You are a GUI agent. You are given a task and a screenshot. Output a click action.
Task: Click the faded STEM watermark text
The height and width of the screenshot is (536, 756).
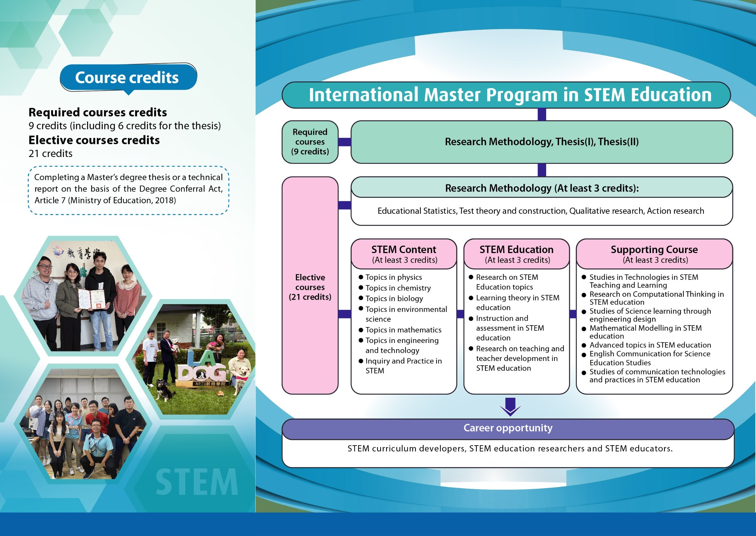tap(197, 482)
